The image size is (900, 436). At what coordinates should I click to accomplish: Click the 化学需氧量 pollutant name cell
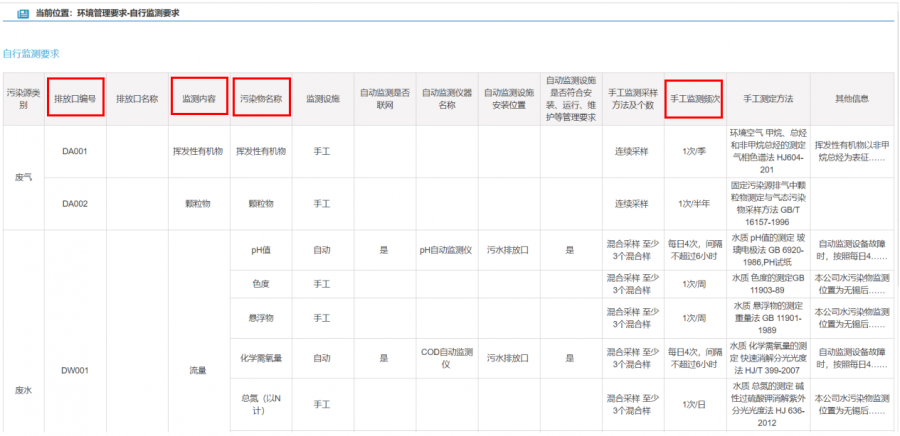click(x=261, y=357)
